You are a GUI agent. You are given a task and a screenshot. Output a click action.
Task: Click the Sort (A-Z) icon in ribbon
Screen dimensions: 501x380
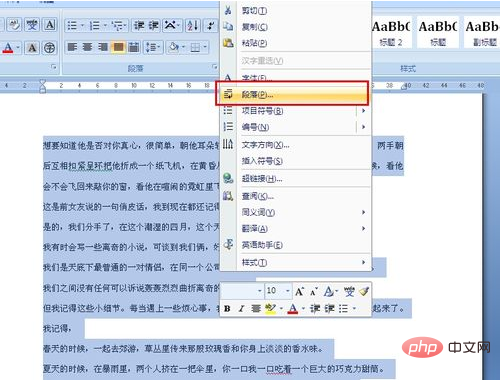(193, 25)
